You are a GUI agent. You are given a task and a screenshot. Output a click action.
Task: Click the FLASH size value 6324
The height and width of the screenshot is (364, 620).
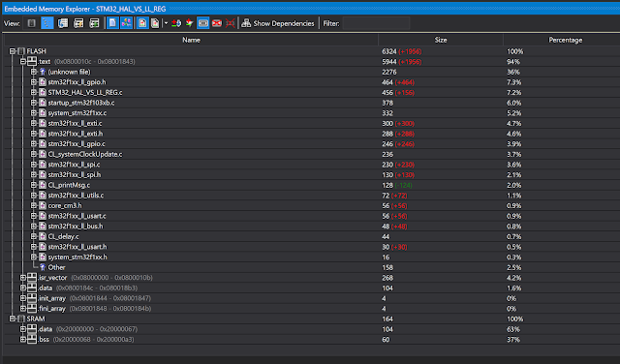click(x=389, y=51)
